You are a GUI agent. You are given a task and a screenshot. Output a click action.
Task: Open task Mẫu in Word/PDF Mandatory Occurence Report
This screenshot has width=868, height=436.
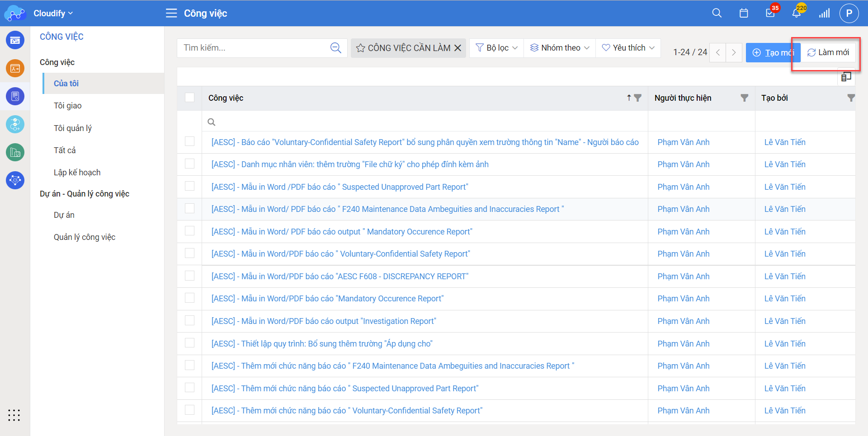tap(328, 299)
